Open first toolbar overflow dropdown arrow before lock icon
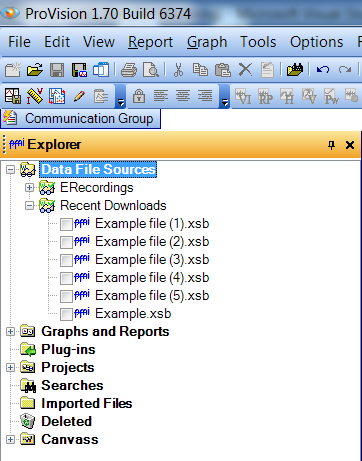 click(x=121, y=97)
